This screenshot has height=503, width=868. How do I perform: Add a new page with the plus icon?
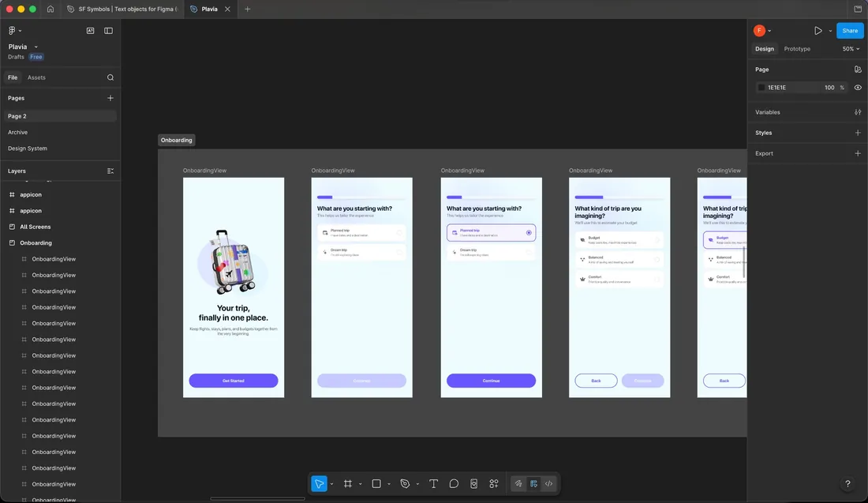110,98
